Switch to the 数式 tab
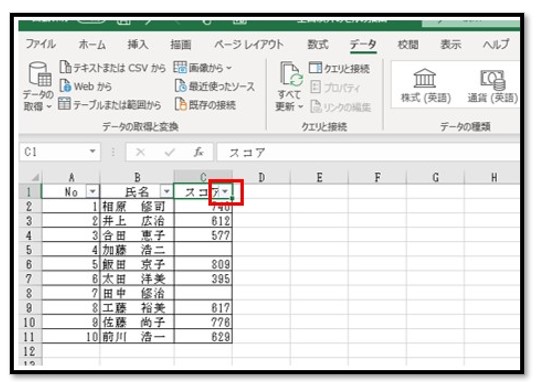Image resolution: width=538 pixels, height=382 pixels. (318, 45)
